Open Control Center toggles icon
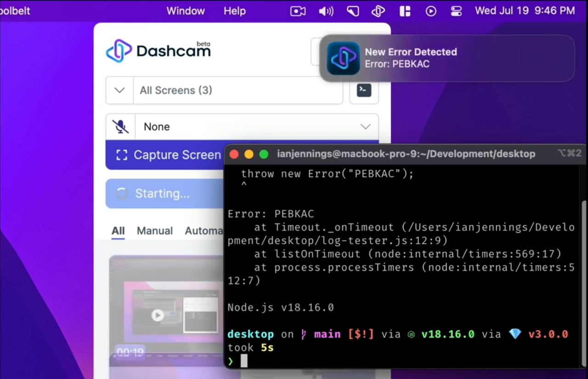Screen dimensions: 588x379 (x=456, y=11)
